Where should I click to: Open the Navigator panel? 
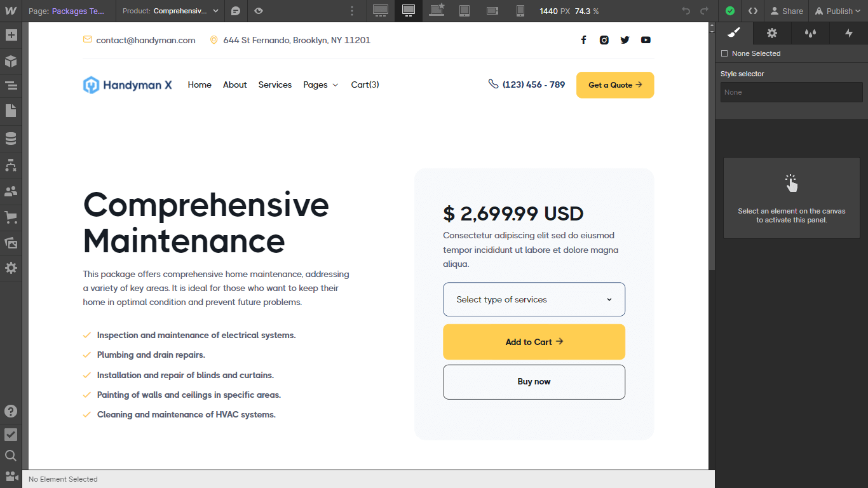[11, 85]
